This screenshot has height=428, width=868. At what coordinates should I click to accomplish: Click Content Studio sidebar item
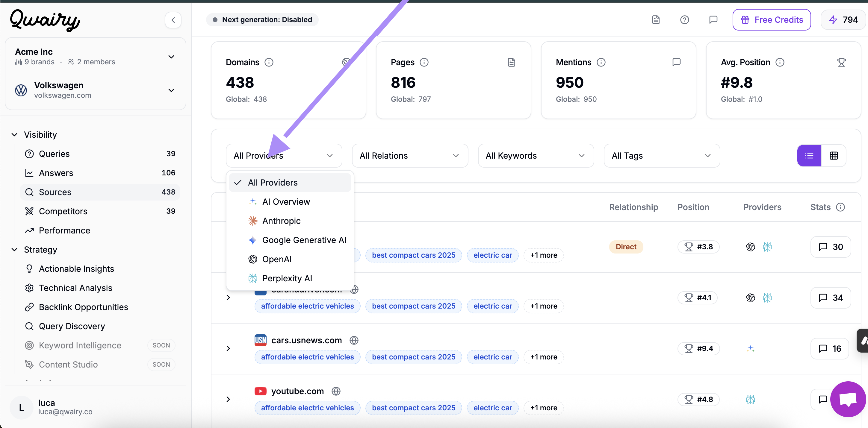(100, 365)
